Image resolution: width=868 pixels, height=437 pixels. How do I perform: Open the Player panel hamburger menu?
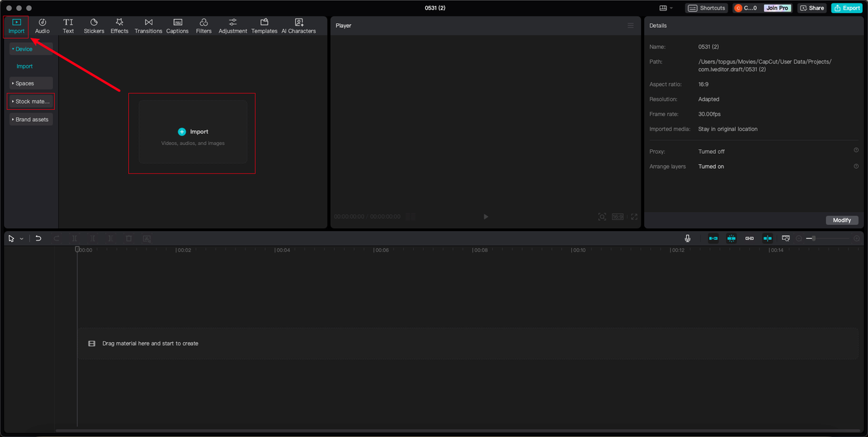pyautogui.click(x=630, y=26)
